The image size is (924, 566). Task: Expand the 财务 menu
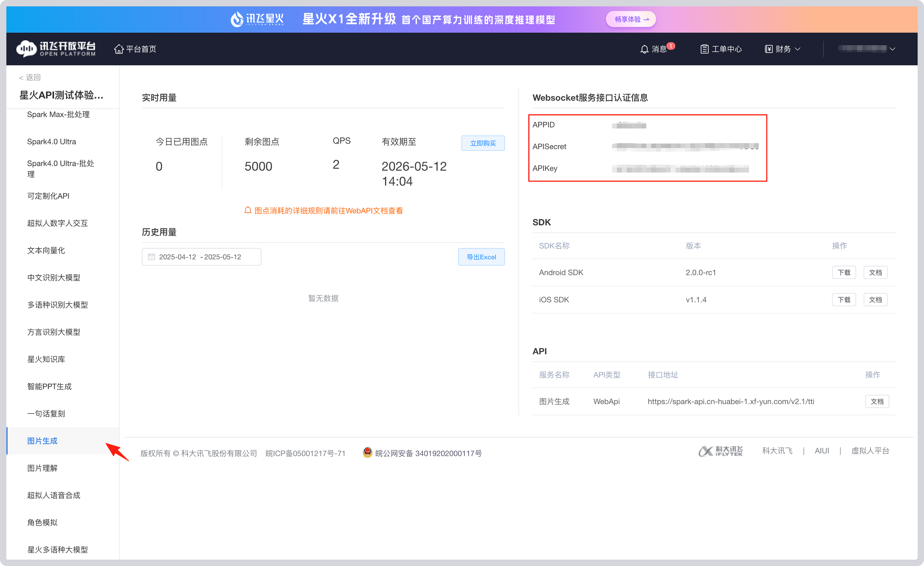782,48
